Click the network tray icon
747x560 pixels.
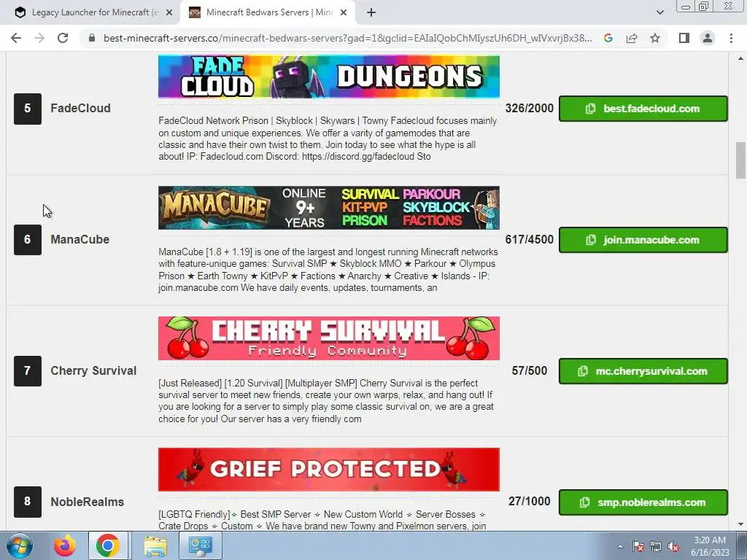tap(656, 546)
